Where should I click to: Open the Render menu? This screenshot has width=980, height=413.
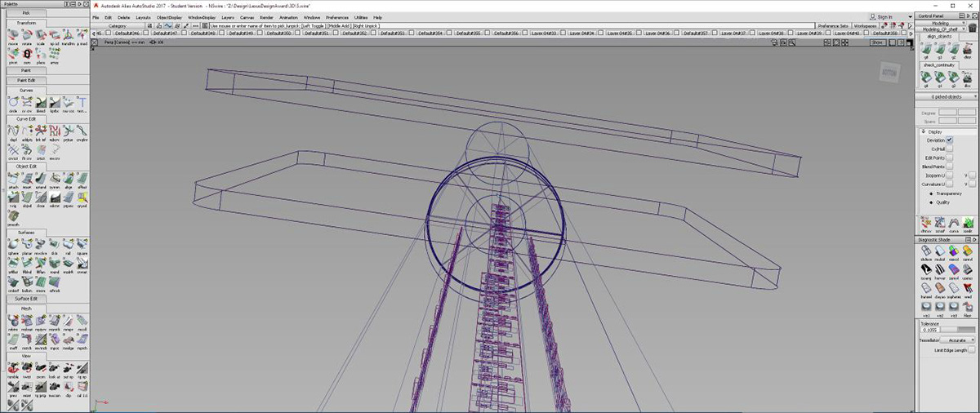click(266, 17)
